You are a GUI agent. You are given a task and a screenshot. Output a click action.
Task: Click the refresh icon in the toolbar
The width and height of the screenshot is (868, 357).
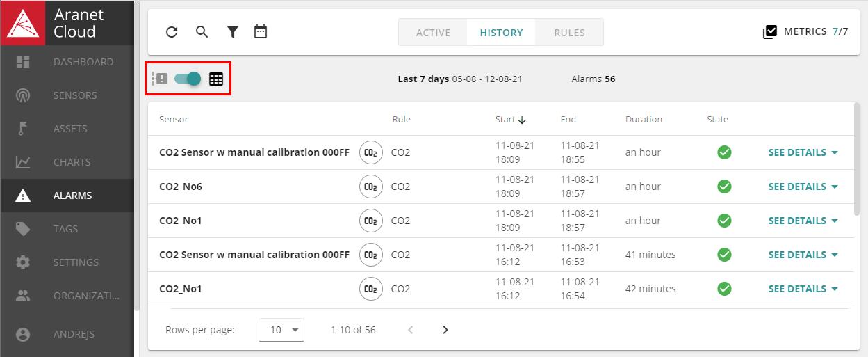172,32
